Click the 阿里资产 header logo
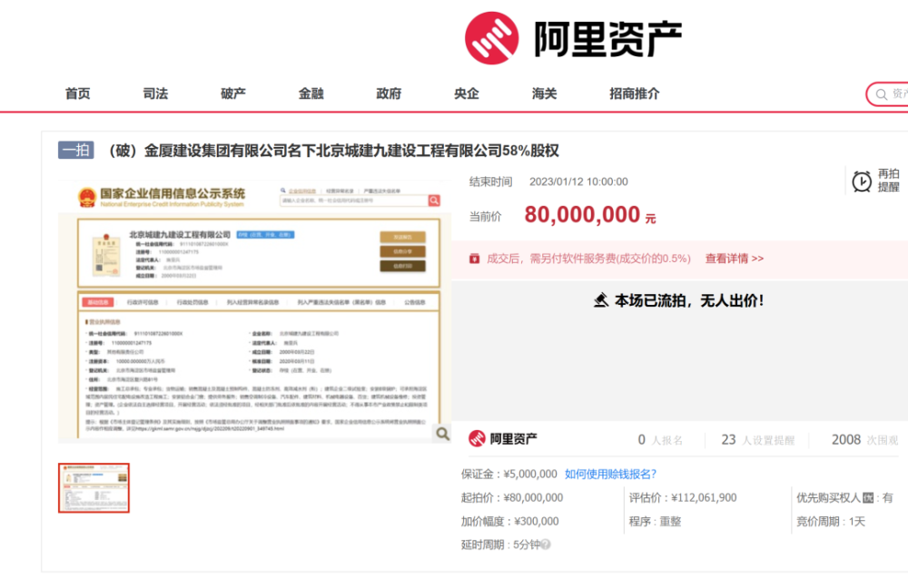 click(573, 38)
